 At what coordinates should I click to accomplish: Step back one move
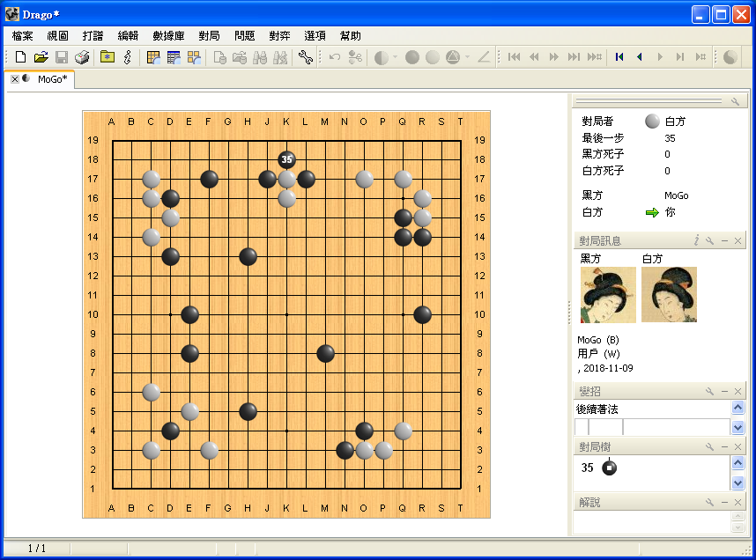coord(640,57)
